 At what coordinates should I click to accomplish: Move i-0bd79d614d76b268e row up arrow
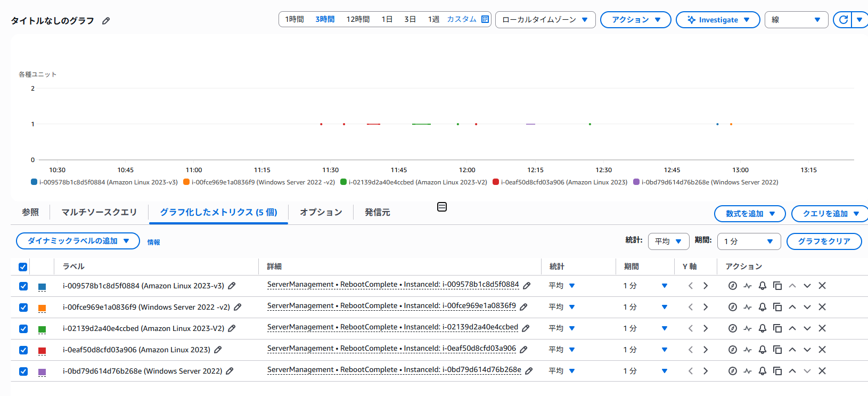pos(792,371)
